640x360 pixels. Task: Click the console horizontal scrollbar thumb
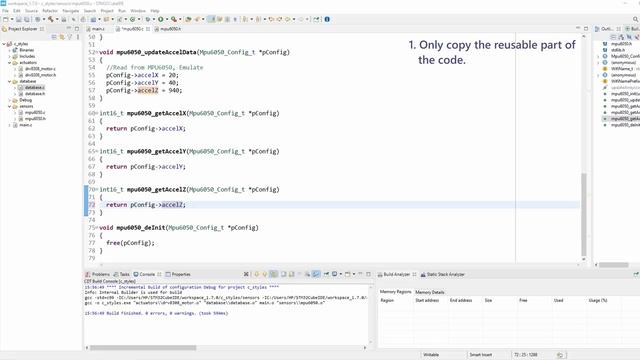(143, 348)
